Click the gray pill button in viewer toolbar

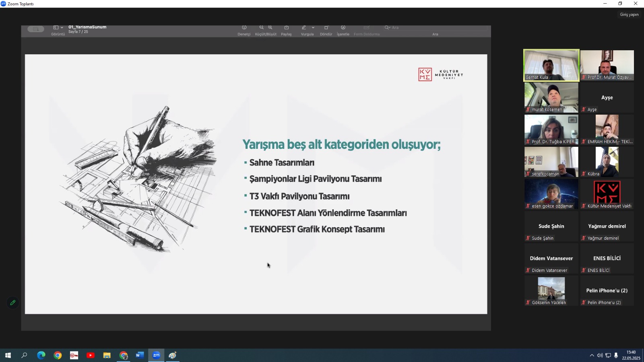tap(36, 29)
